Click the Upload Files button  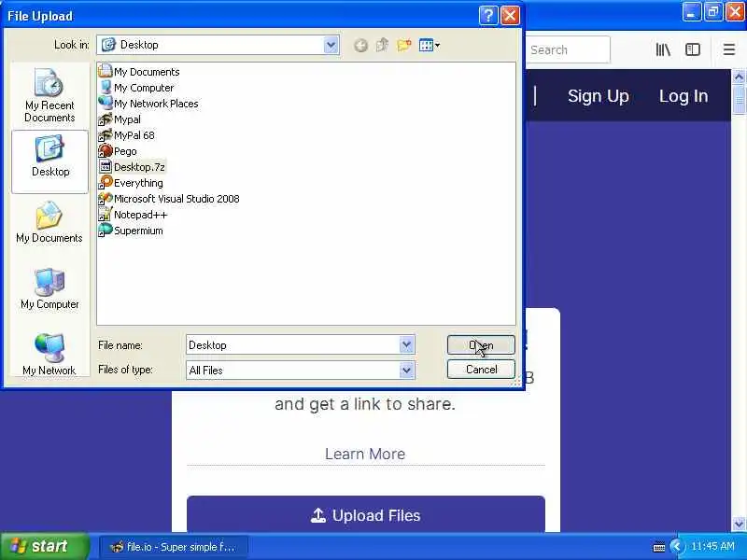[366, 515]
